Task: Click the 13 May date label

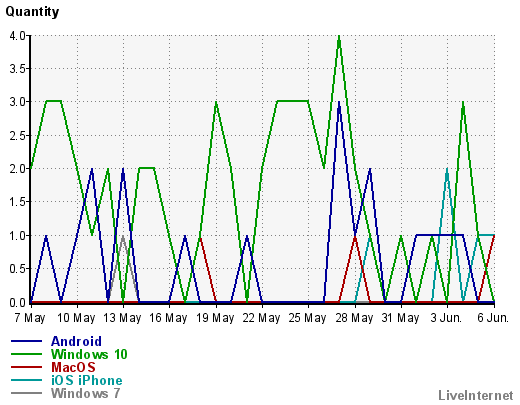Action: click(x=122, y=318)
